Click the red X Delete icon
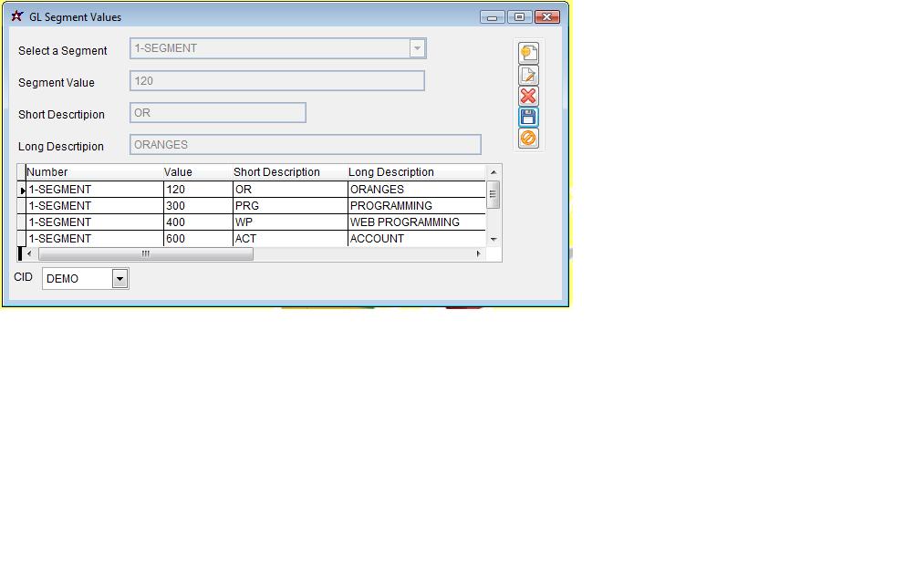The width and height of the screenshot is (904, 588). (528, 97)
